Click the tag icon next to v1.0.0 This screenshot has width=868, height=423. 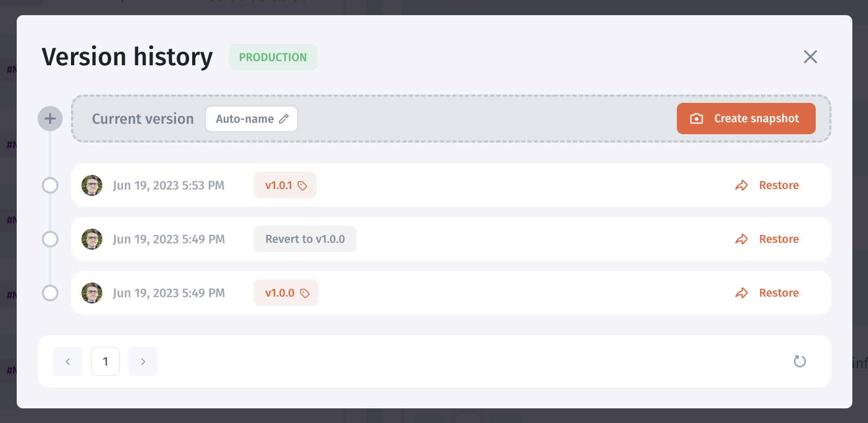click(305, 293)
